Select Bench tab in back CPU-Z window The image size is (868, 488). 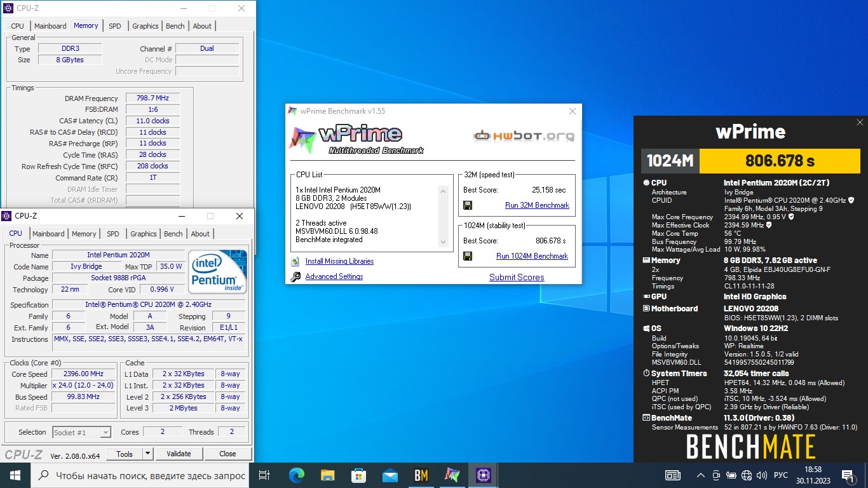[x=175, y=26]
